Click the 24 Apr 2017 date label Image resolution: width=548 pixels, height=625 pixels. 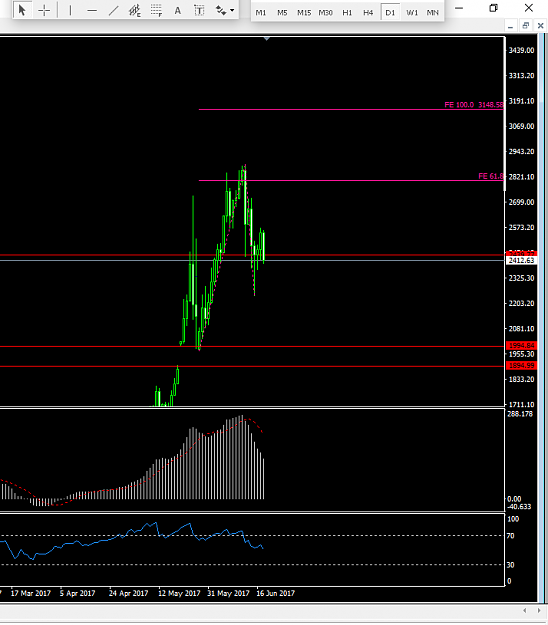coord(128,593)
